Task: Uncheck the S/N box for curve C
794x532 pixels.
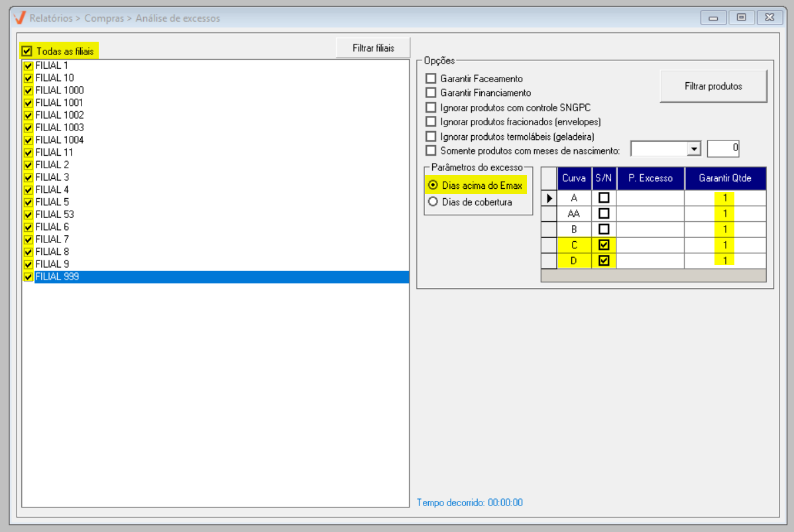Action: [x=604, y=245]
